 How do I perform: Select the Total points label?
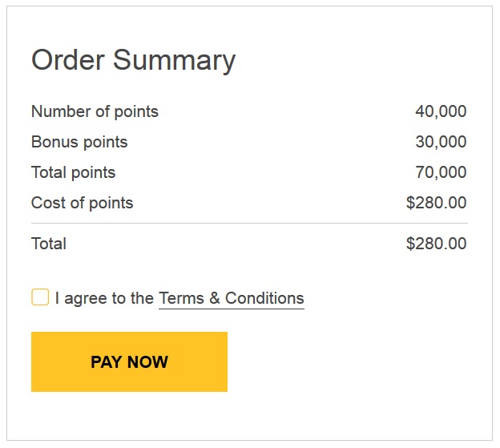[73, 172]
